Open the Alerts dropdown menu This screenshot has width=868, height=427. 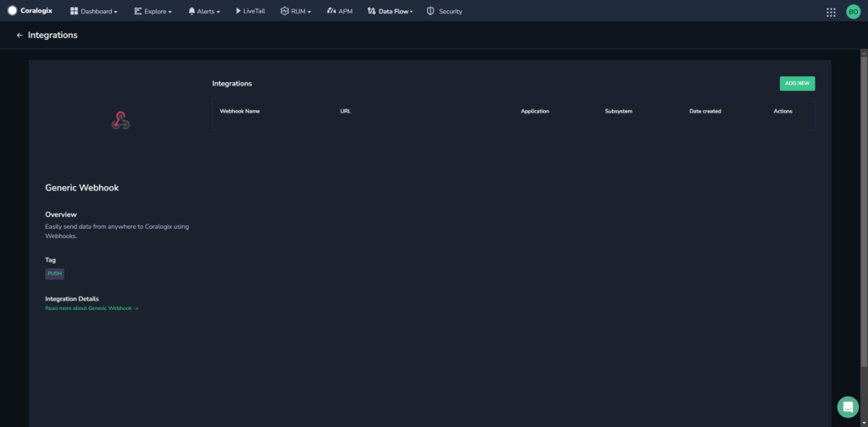click(203, 11)
